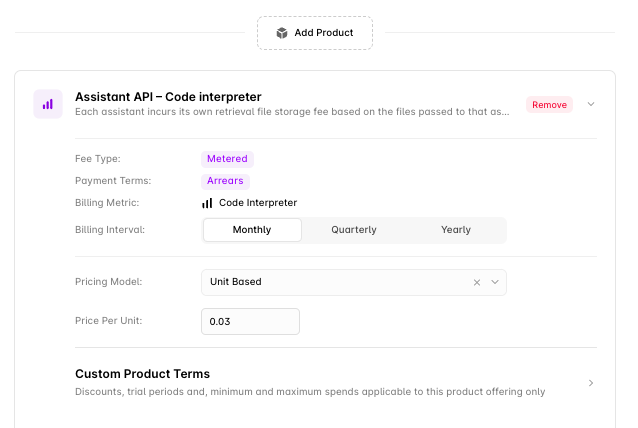Click the box icon in Add Product
The height and width of the screenshot is (428, 638).
(282, 33)
